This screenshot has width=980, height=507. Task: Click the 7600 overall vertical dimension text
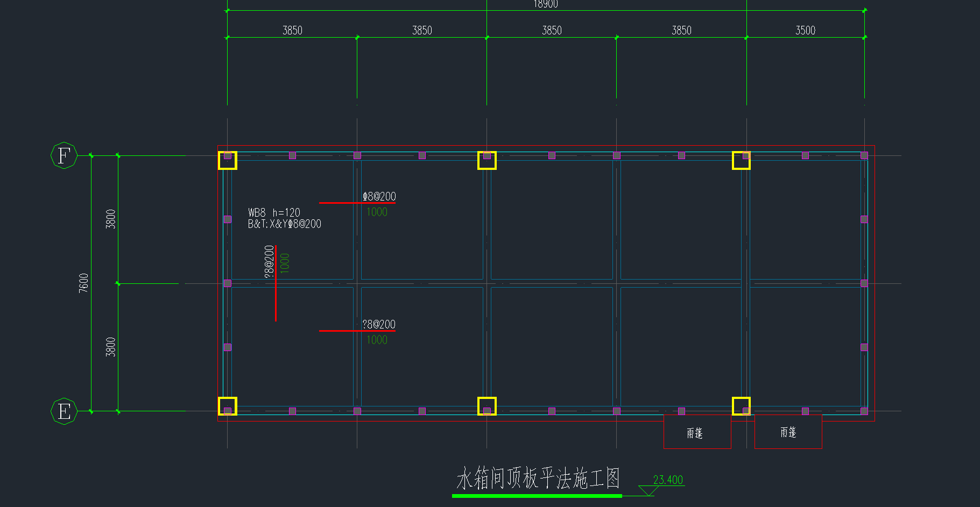point(83,283)
